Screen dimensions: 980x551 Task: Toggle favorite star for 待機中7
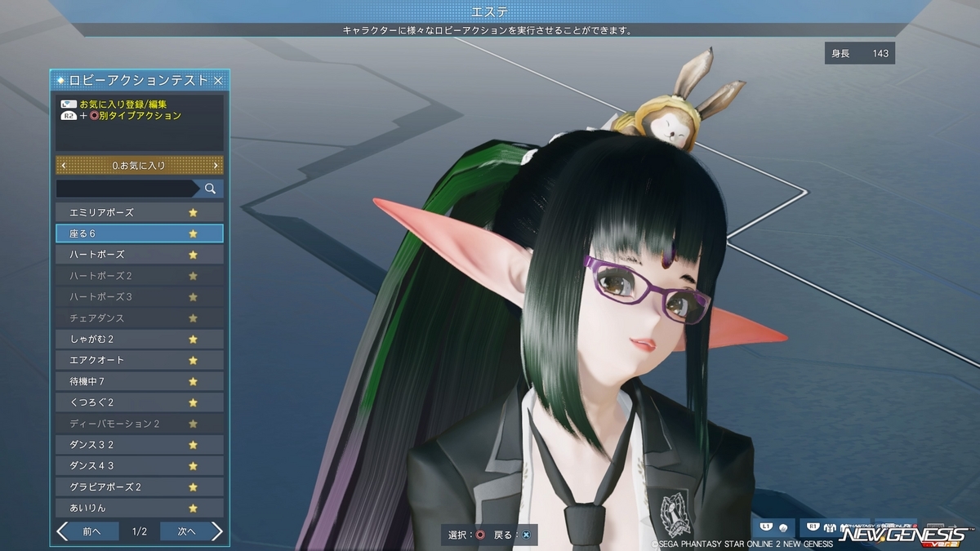click(x=194, y=381)
